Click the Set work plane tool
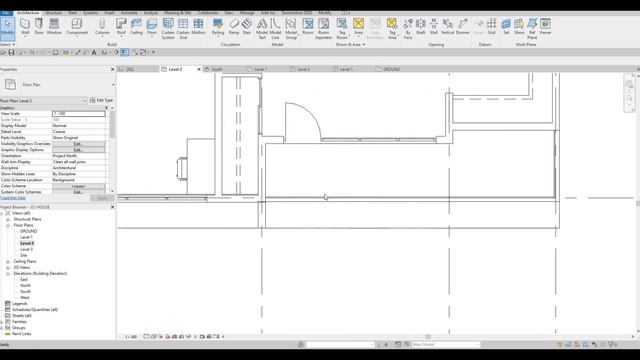 (x=506, y=27)
